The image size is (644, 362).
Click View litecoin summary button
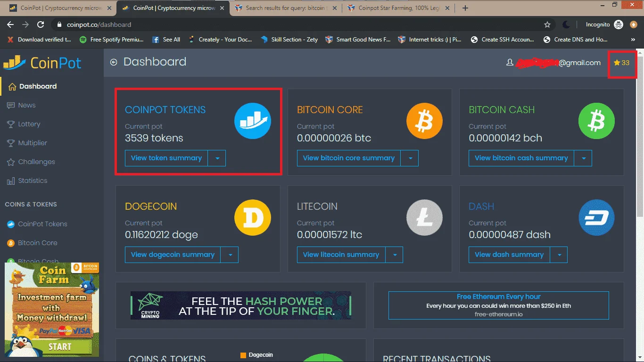click(341, 255)
